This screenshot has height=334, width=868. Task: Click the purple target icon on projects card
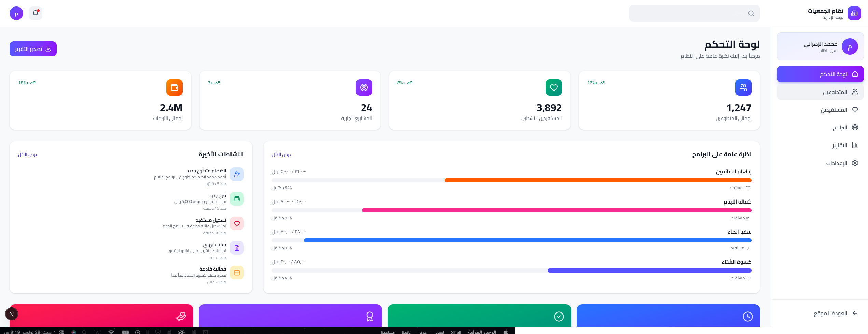pyautogui.click(x=364, y=87)
